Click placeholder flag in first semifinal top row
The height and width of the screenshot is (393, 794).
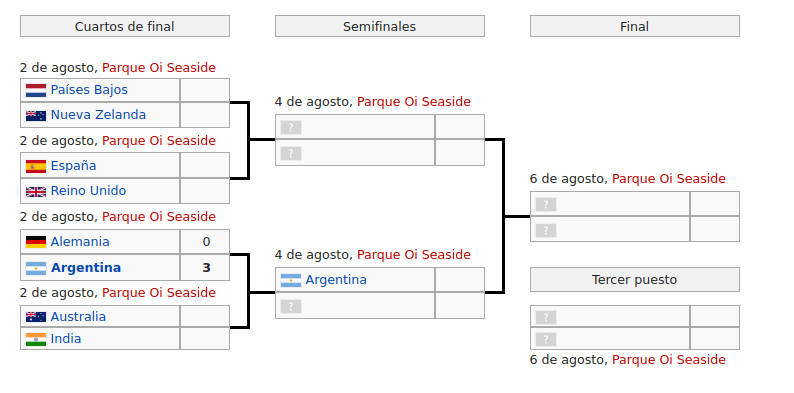(291, 128)
